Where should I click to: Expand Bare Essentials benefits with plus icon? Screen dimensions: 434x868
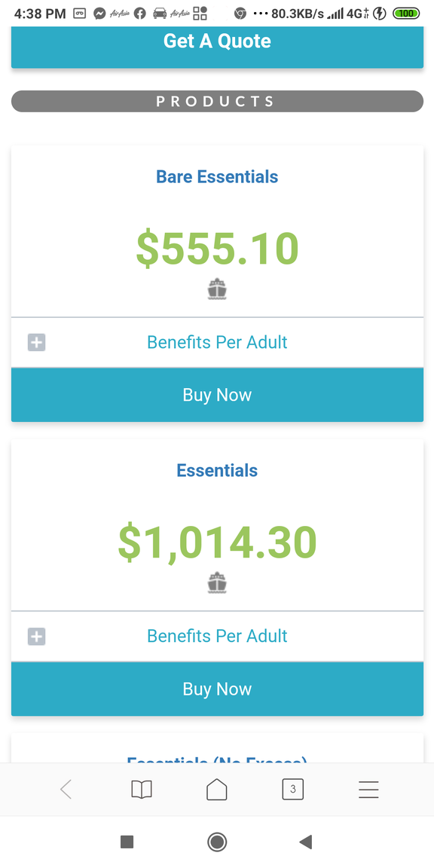[x=36, y=343]
